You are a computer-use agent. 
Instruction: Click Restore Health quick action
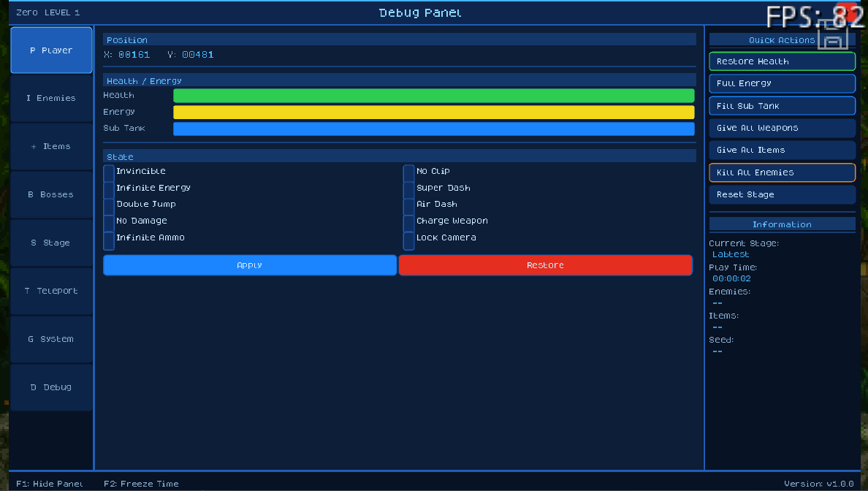783,61
